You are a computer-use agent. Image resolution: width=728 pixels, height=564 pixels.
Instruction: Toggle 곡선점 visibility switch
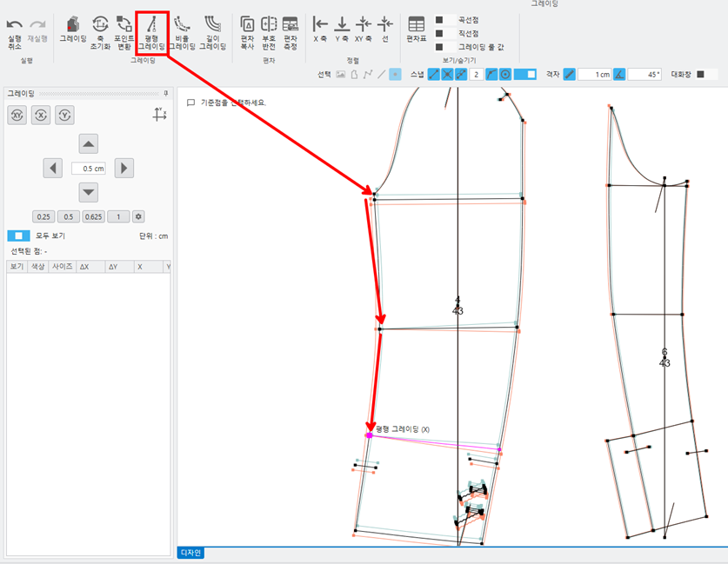coord(444,20)
